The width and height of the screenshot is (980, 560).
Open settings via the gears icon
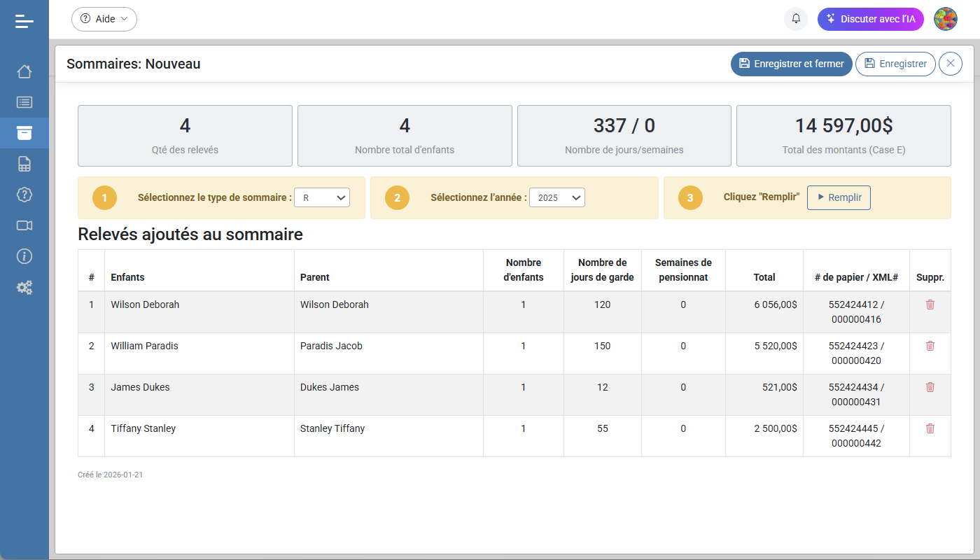(x=24, y=287)
